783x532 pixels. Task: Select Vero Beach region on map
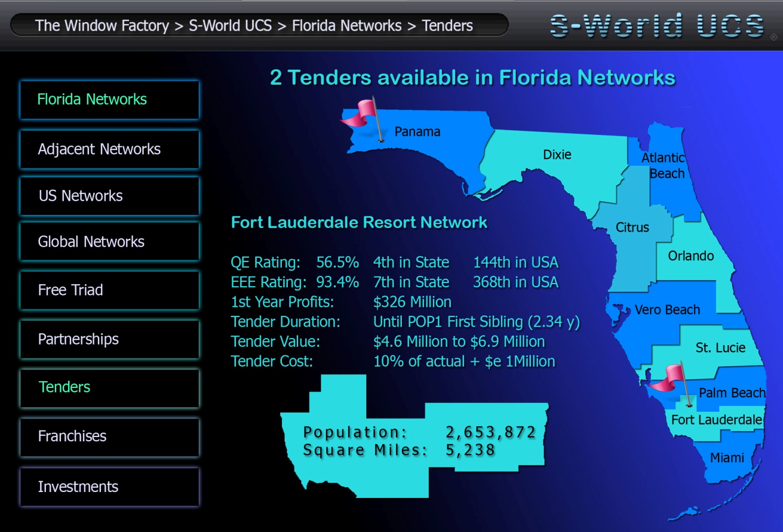[667, 310]
